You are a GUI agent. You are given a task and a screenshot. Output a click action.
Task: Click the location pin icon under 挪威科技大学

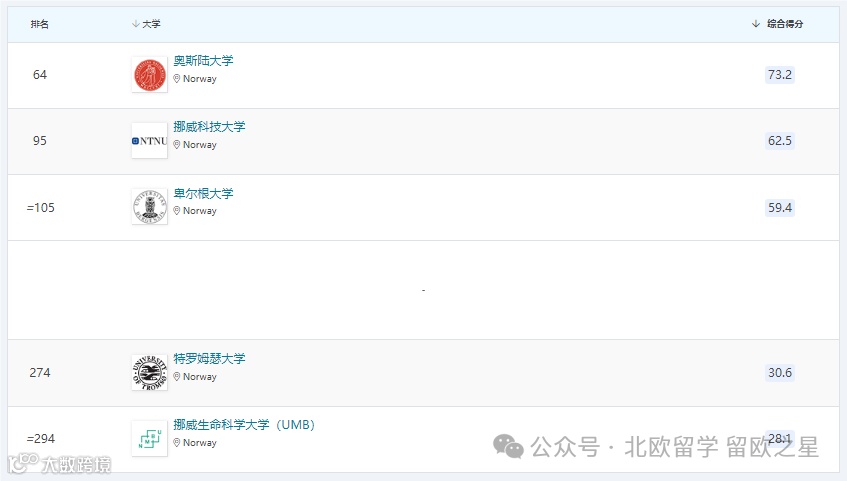click(x=177, y=145)
